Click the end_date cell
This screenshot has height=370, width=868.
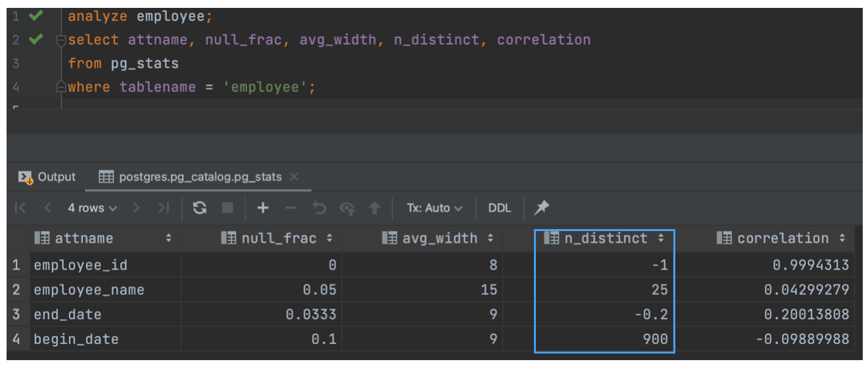(105, 315)
